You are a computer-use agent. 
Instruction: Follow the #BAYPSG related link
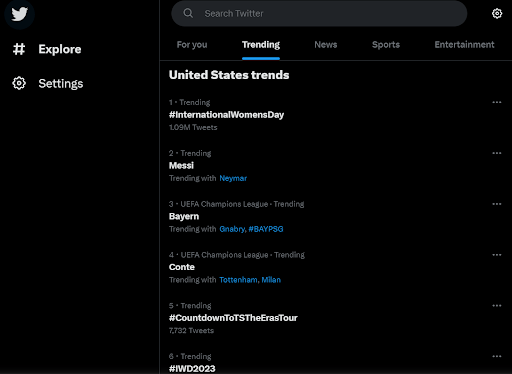266,229
